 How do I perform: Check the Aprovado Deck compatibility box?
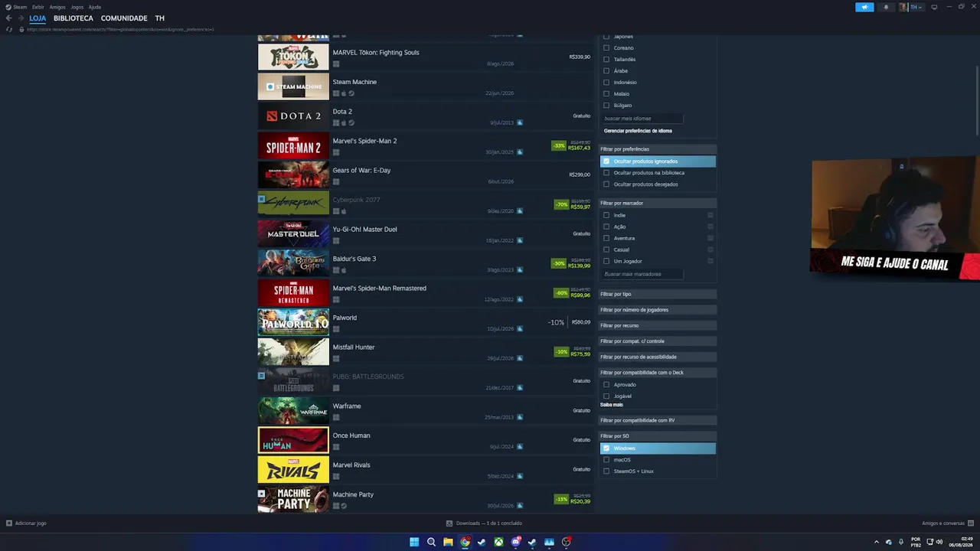pyautogui.click(x=606, y=385)
